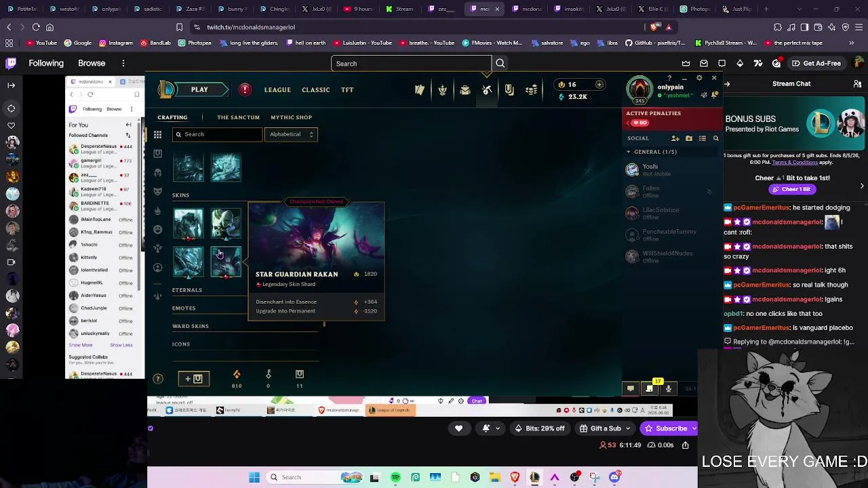Expand the Emotes loot section

(184, 308)
